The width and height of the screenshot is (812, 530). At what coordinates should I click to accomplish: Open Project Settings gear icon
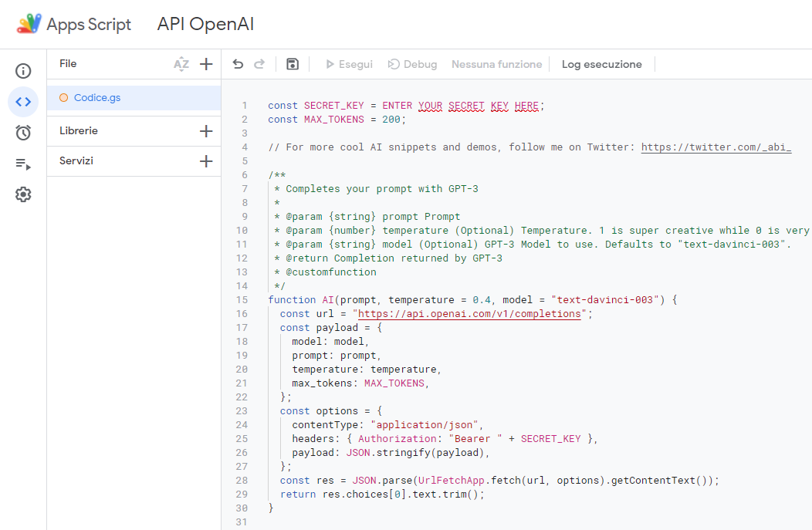tap(23, 194)
